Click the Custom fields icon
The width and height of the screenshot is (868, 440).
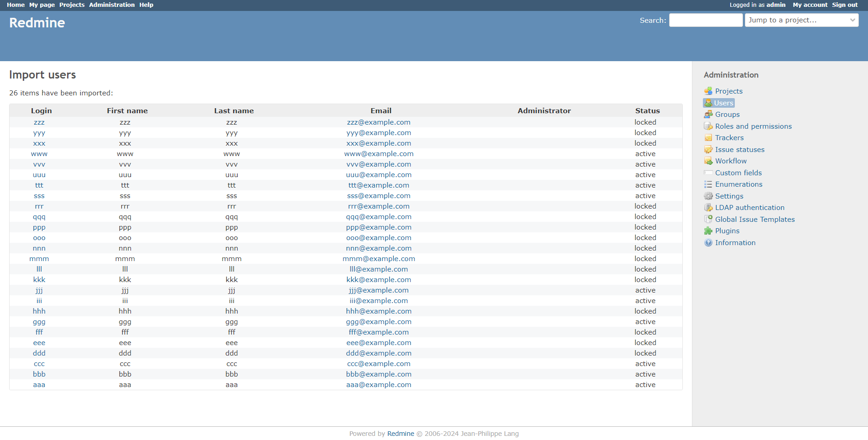click(x=708, y=173)
